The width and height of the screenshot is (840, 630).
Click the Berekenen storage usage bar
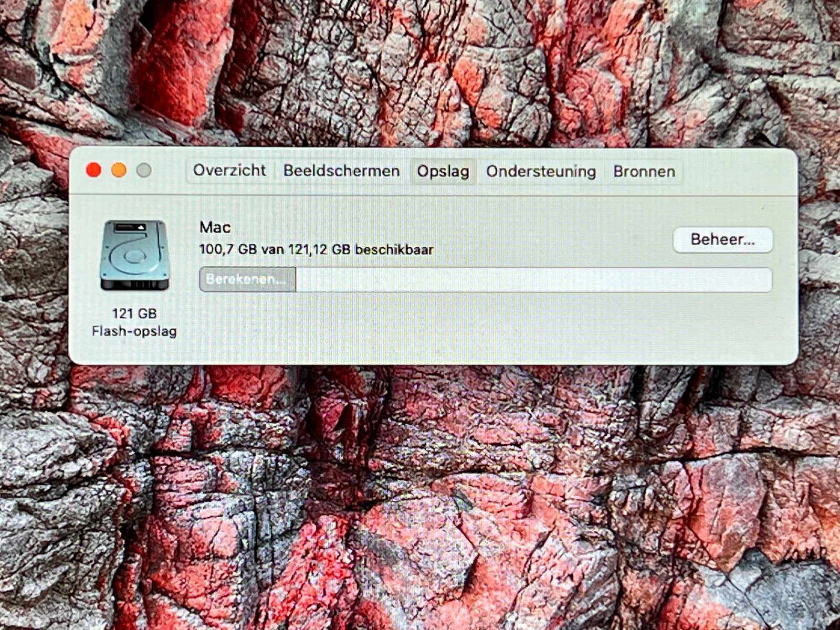click(485, 279)
